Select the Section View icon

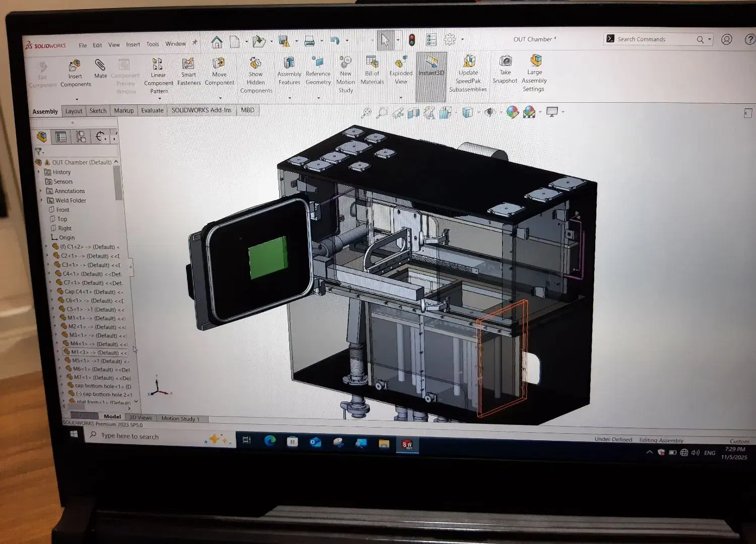coord(413,113)
